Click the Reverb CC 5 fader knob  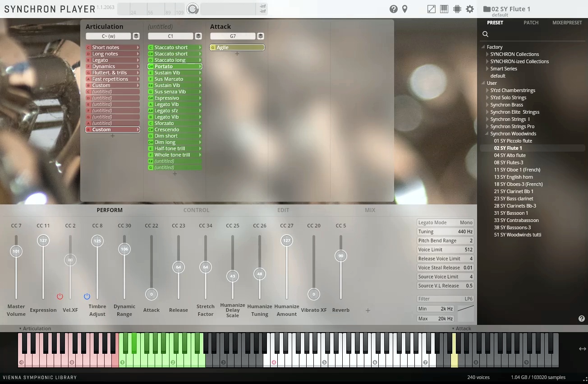point(341,256)
